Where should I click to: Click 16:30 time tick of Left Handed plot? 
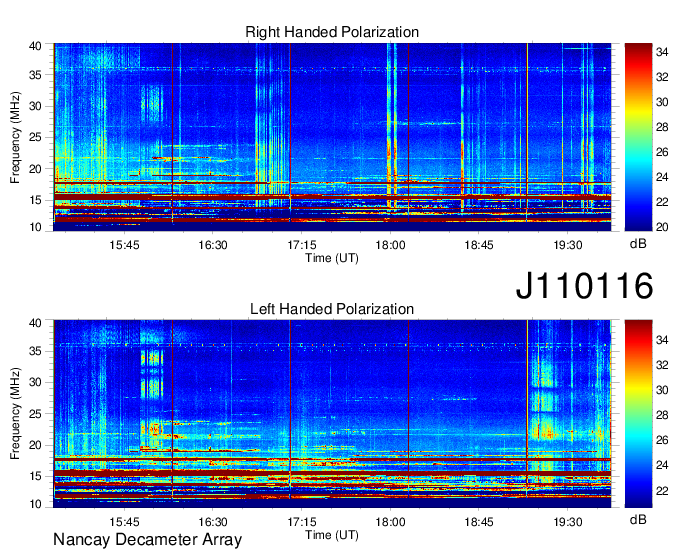(x=212, y=522)
